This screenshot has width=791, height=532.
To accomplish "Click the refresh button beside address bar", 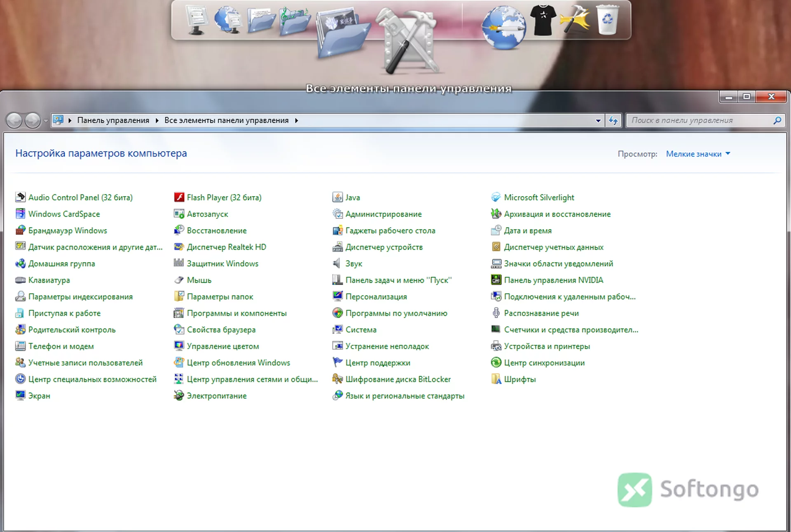I will point(613,121).
